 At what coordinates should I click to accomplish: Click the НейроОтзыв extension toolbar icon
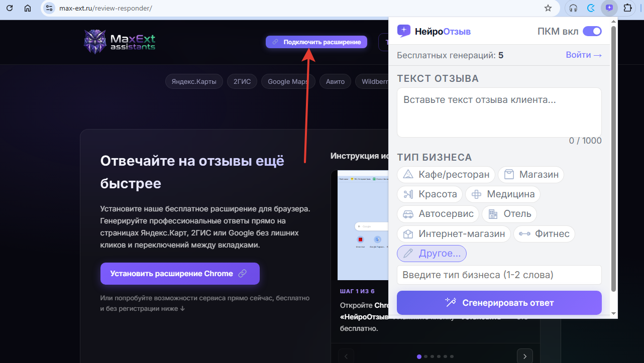coord(609,8)
